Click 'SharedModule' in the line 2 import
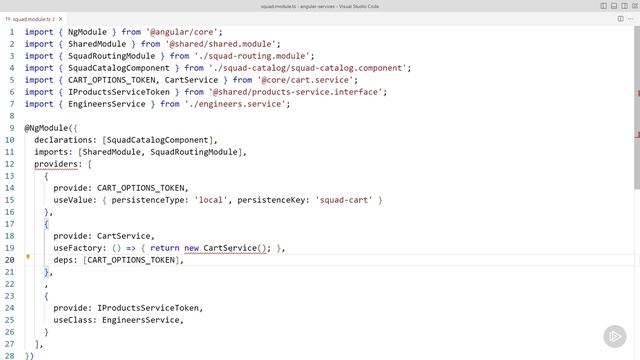The width and height of the screenshot is (640, 360). [x=97, y=44]
